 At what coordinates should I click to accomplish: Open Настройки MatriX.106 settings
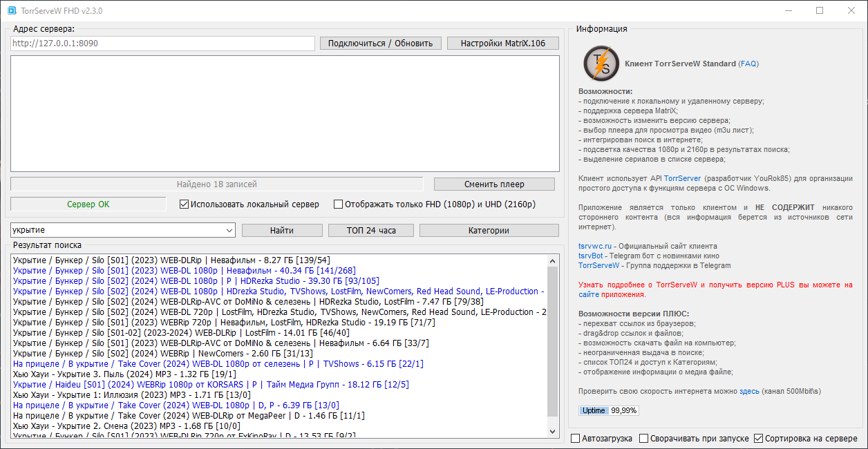coord(503,43)
